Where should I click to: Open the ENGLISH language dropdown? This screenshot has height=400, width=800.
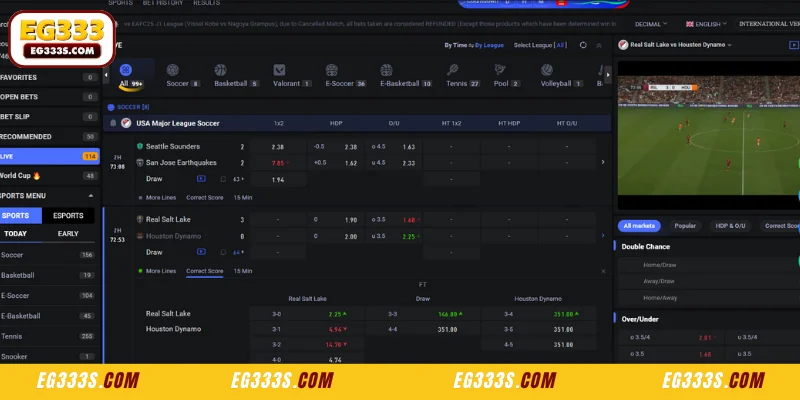click(x=706, y=24)
